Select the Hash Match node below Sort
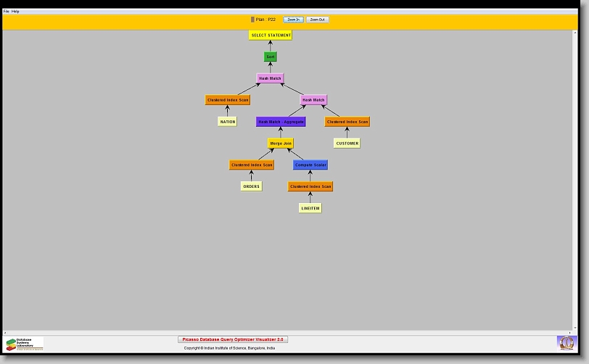The image size is (589, 364). [x=271, y=78]
